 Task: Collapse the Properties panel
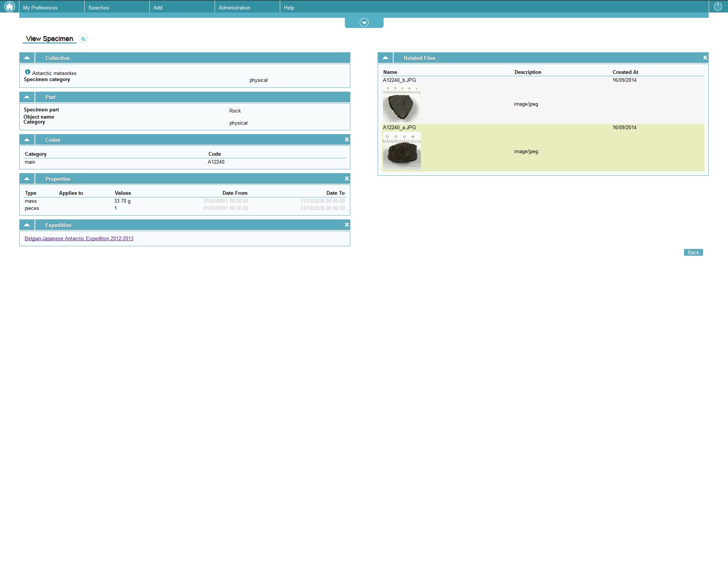(x=27, y=179)
